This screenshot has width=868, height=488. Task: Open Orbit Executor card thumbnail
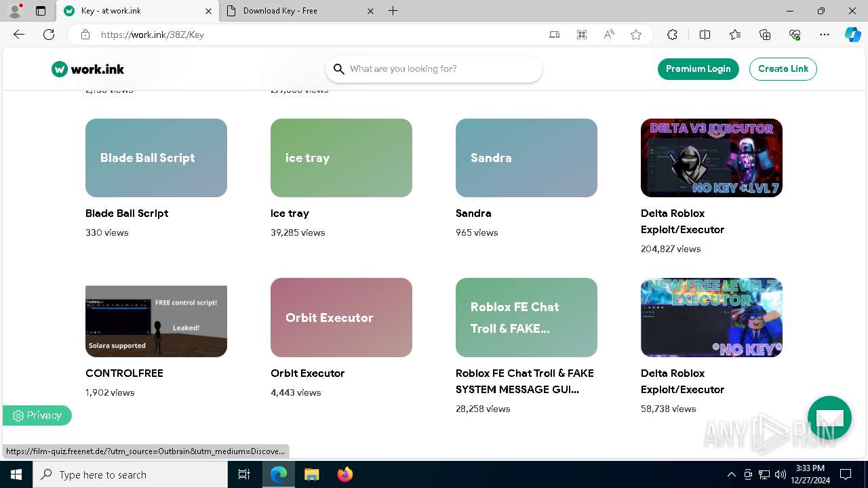click(x=341, y=317)
